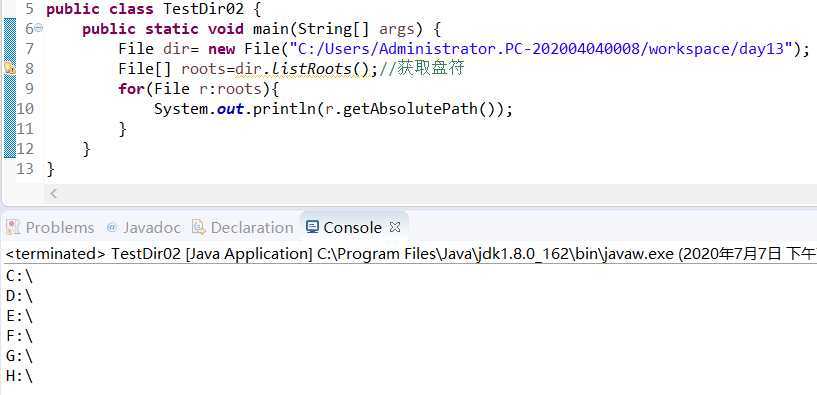
Task: Click getAbsolutePath on line 10
Action: pyautogui.click(x=410, y=109)
